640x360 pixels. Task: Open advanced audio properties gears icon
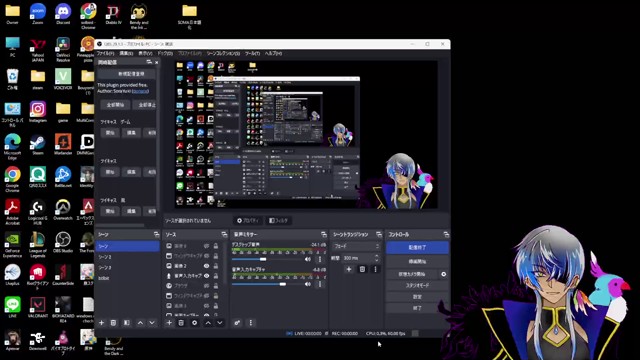[237, 323]
